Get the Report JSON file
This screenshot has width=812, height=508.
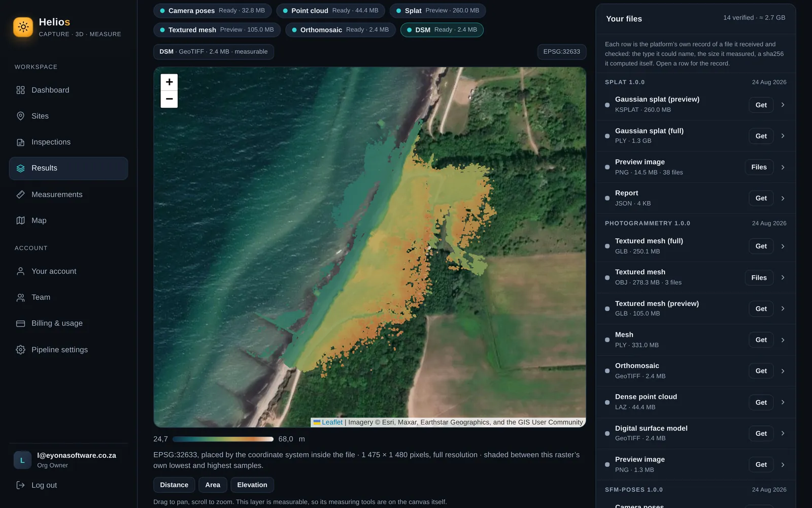[761, 199]
